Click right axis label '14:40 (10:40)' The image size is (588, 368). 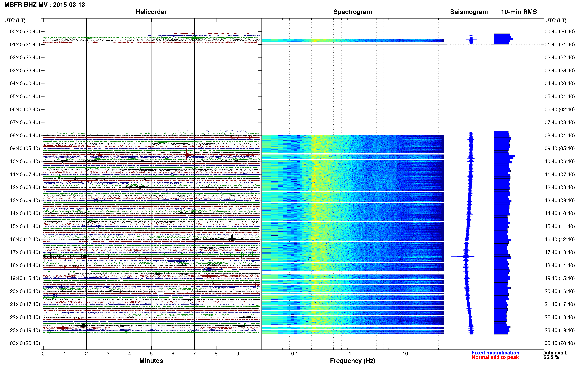tap(560, 213)
